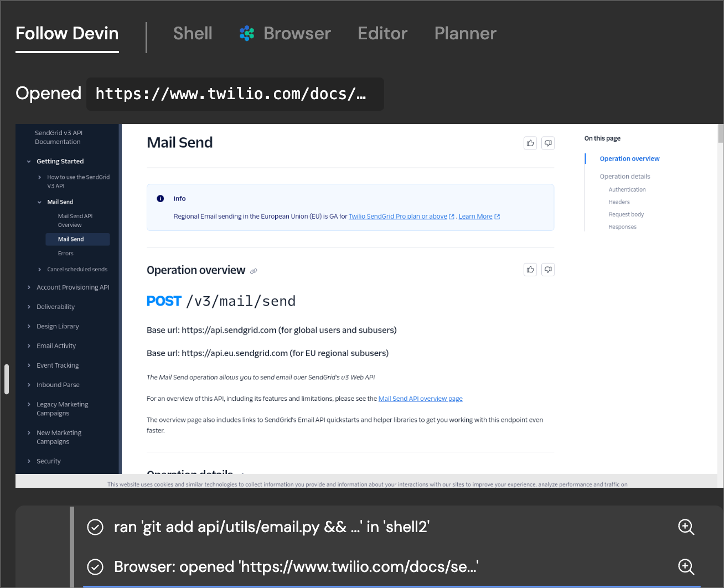Expand Account Provisioning API
724x588 pixels.
29,287
